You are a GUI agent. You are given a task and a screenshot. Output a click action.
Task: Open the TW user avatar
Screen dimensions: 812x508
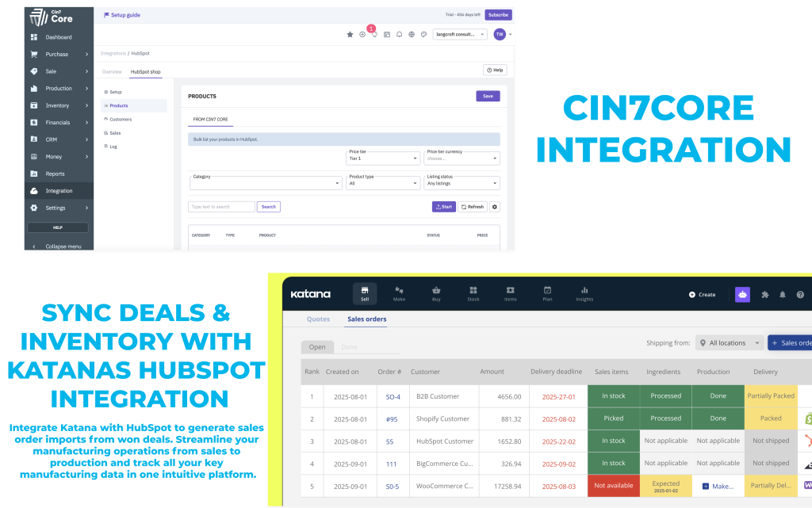coord(500,35)
